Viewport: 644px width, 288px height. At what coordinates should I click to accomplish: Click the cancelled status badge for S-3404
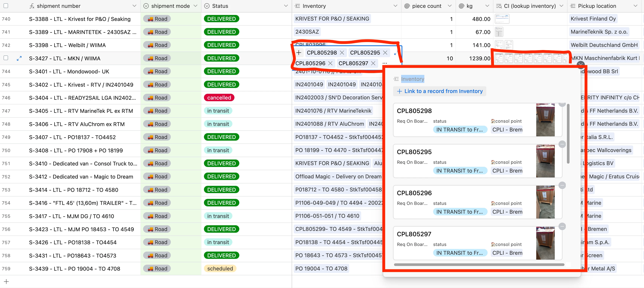tap(219, 98)
